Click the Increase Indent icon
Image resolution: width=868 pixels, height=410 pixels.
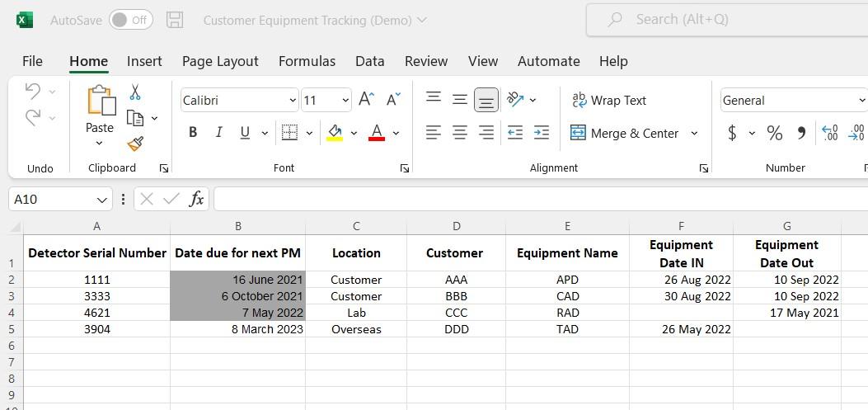click(x=542, y=133)
